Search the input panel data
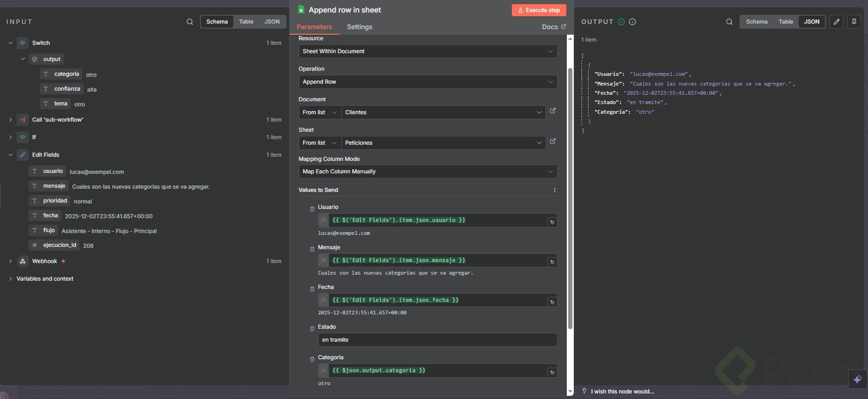868x399 pixels. point(189,22)
